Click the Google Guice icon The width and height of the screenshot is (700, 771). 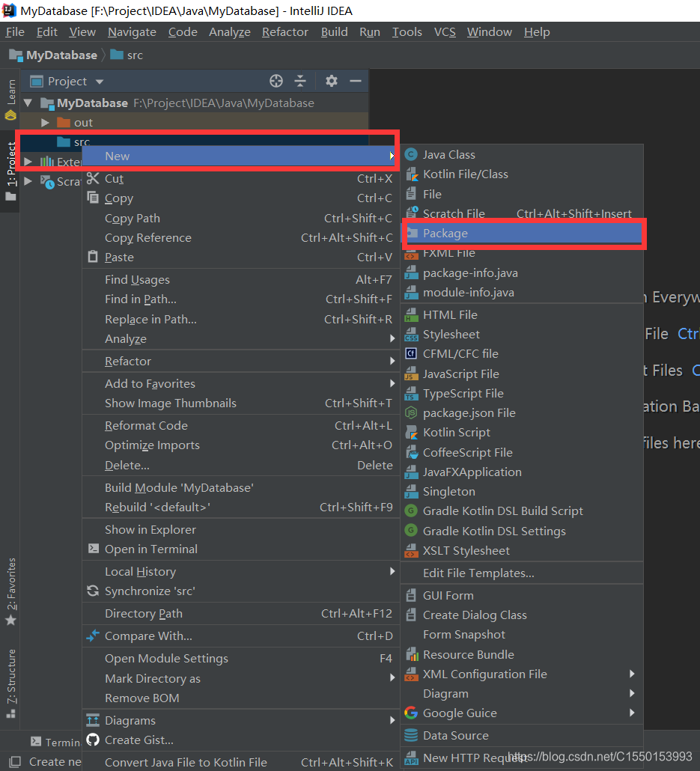coord(411,713)
